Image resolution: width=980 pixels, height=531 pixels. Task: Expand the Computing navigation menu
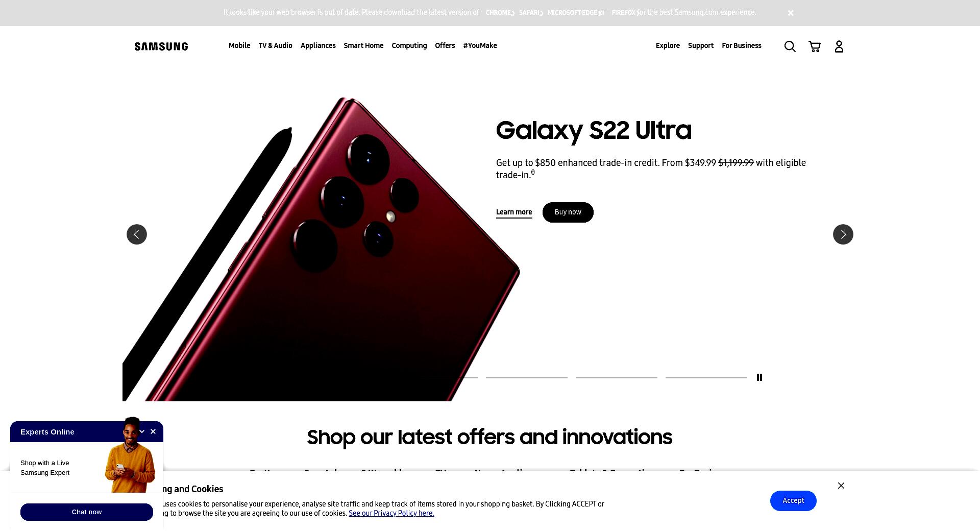click(x=409, y=45)
